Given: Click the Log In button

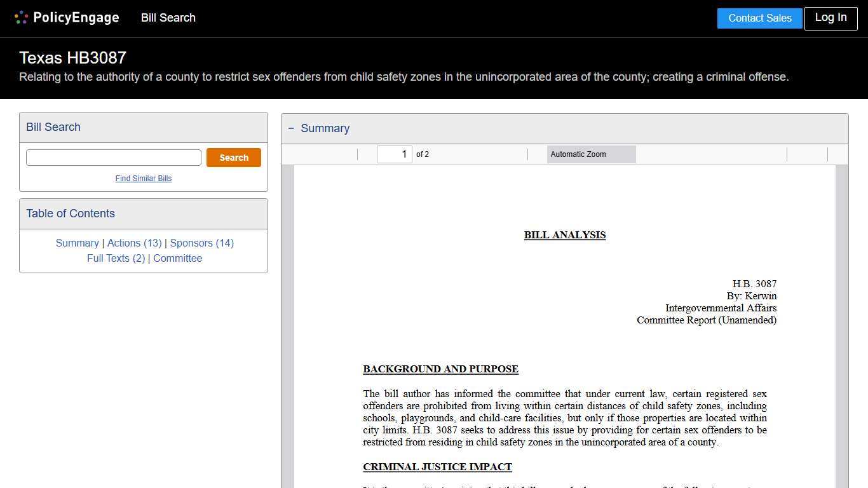Looking at the screenshot, I should tap(831, 18).
